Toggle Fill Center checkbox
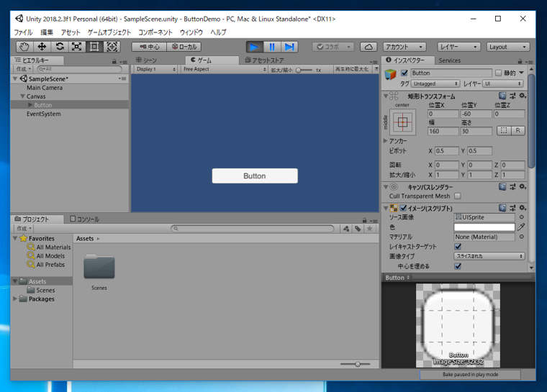Screen dimensions: 547x392 pyautogui.click(x=458, y=266)
